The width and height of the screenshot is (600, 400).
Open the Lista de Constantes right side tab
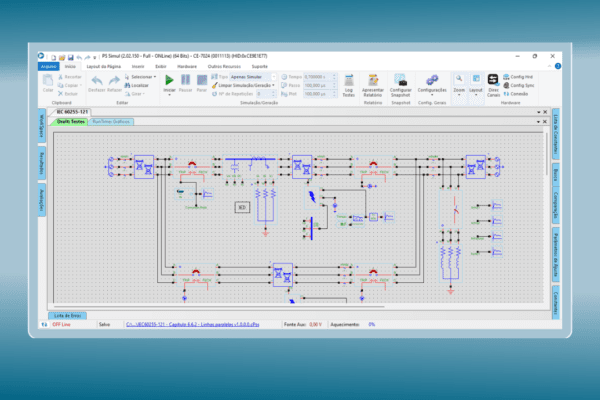coord(556,134)
